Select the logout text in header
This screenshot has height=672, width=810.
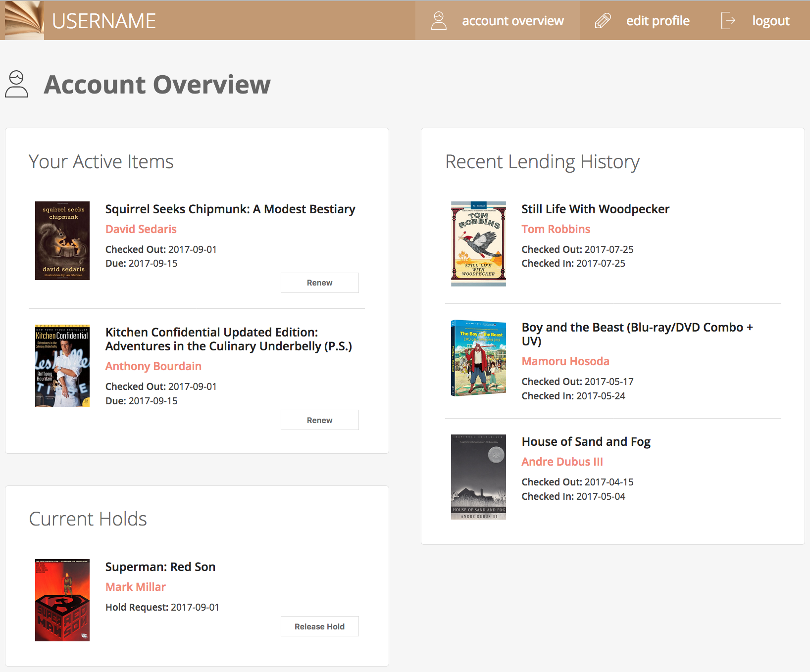pyautogui.click(x=770, y=21)
